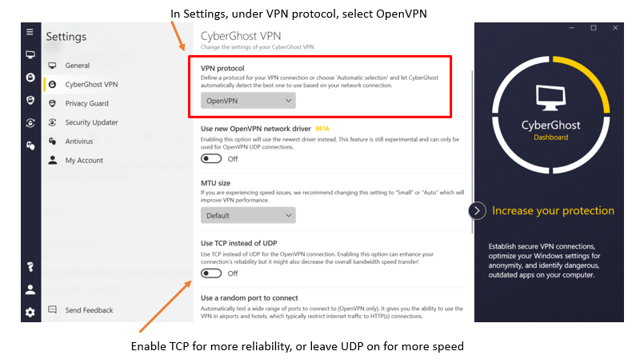Open the help question mark icon

(x=30, y=267)
